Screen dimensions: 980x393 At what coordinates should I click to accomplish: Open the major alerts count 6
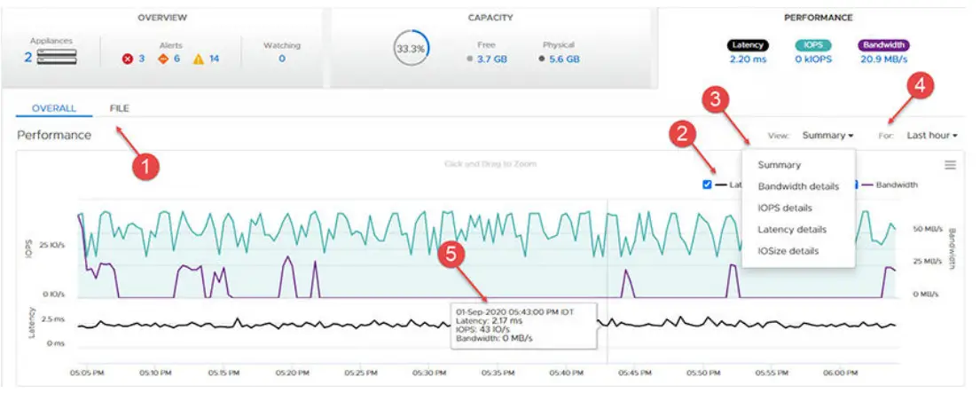176,59
